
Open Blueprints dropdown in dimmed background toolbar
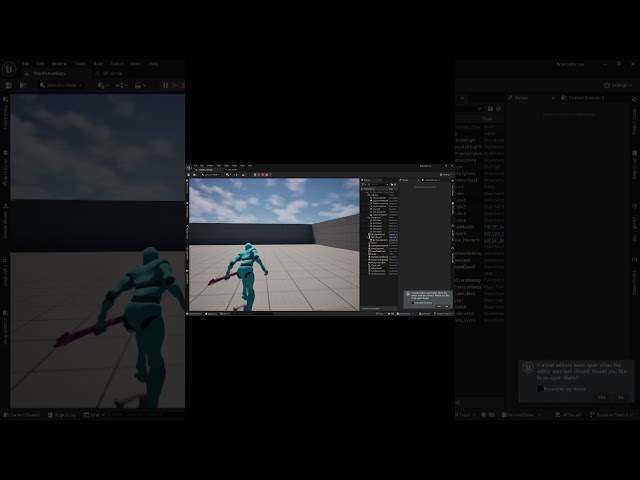pyautogui.click(x=121, y=85)
